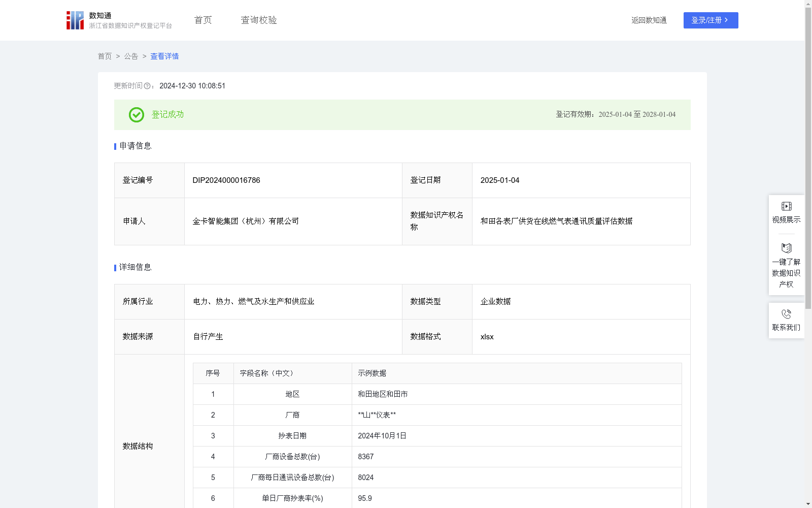The image size is (812, 508).
Task: Click the 返回数知通 link
Action: click(649, 20)
